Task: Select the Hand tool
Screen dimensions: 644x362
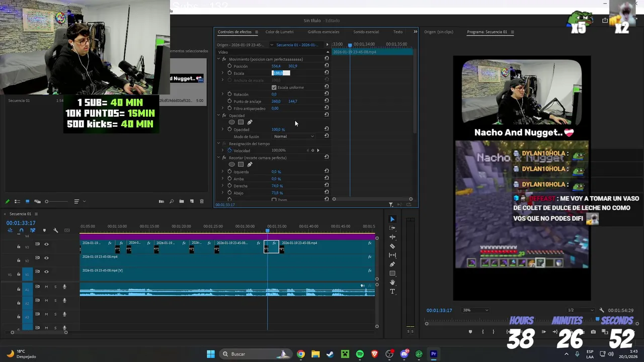Action: click(x=392, y=283)
